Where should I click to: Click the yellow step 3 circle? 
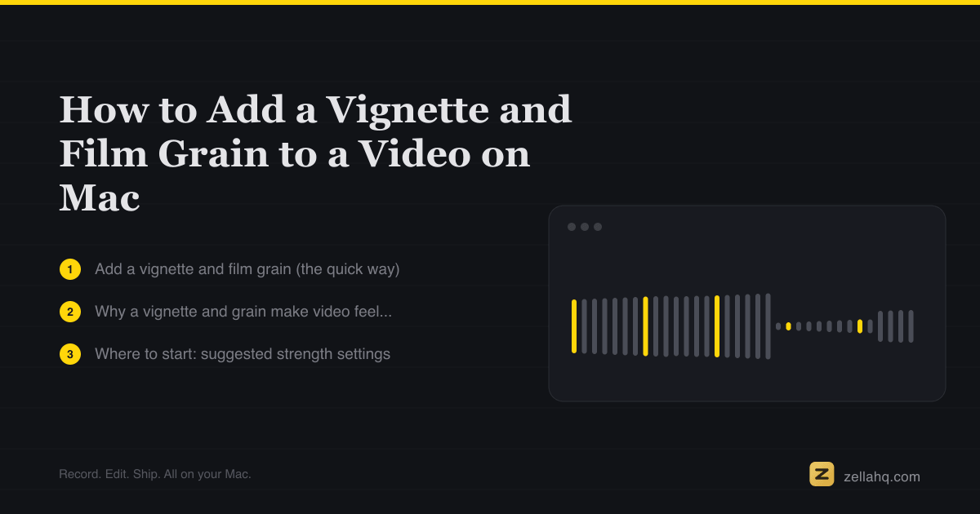pos(70,354)
